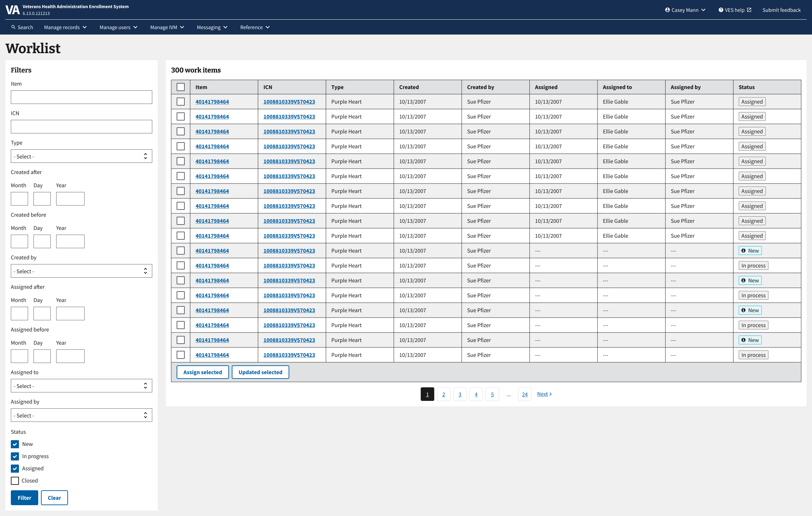Uncheck the In progress status filter
The image size is (812, 516).
pyautogui.click(x=15, y=456)
